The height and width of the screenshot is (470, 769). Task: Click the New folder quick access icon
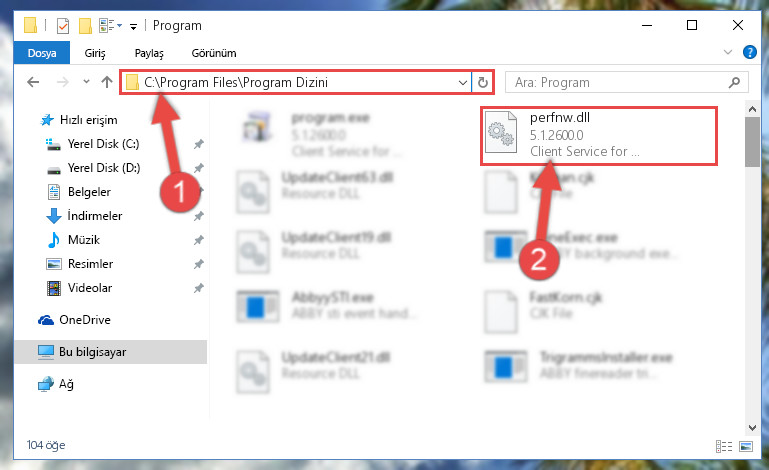click(85, 26)
